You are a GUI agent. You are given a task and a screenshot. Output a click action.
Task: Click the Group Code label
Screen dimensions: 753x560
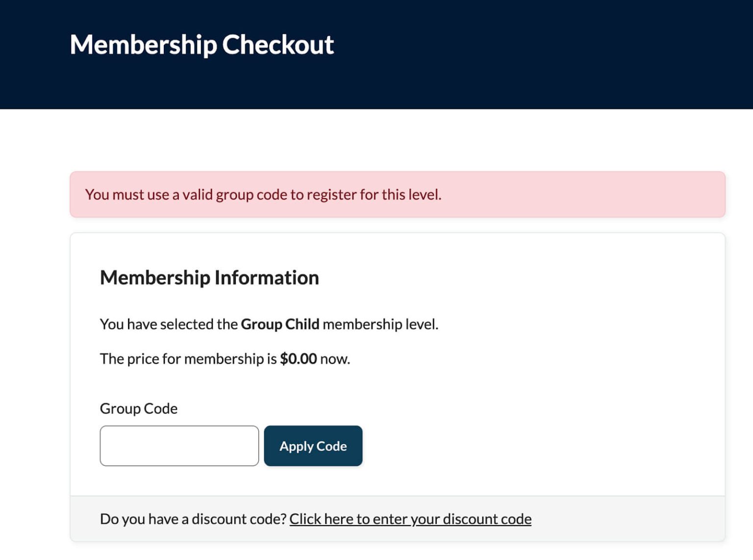point(138,408)
